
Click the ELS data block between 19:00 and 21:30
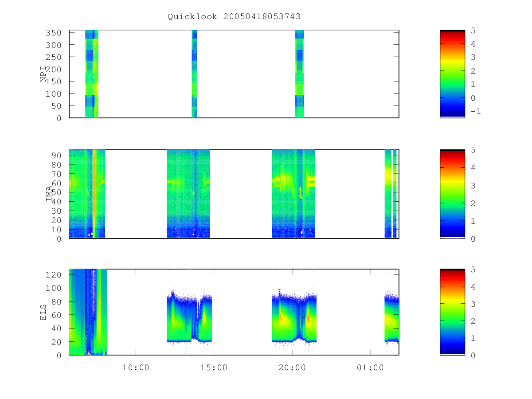[294, 317]
